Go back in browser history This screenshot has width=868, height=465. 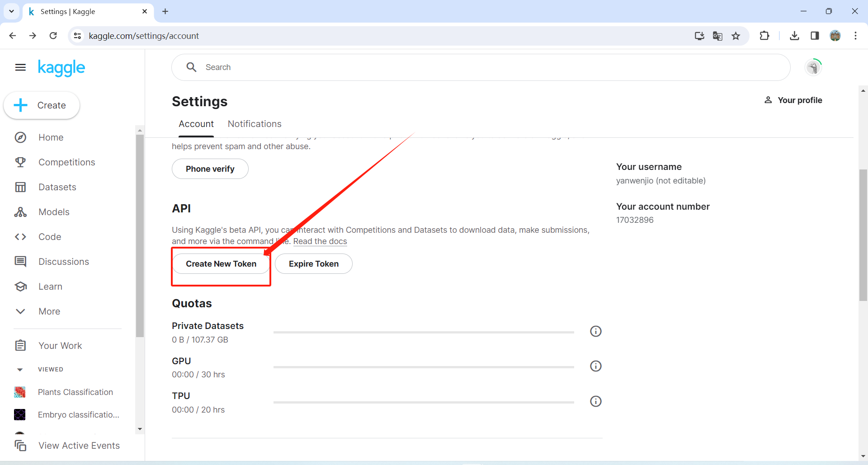click(x=13, y=36)
